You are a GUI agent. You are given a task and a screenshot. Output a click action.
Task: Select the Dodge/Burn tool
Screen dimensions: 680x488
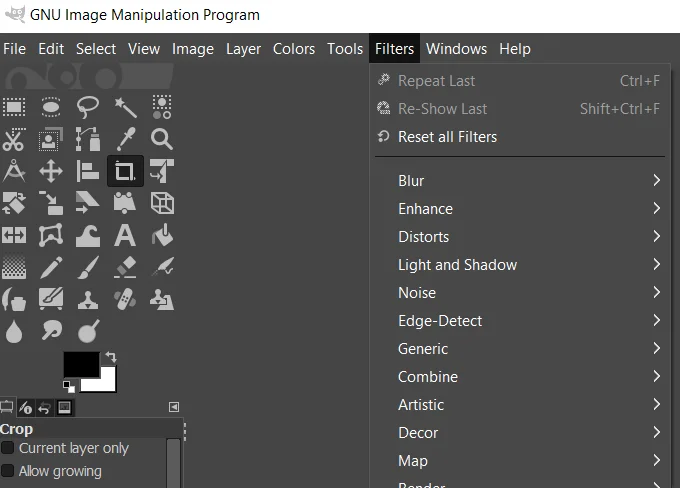[x=88, y=331]
